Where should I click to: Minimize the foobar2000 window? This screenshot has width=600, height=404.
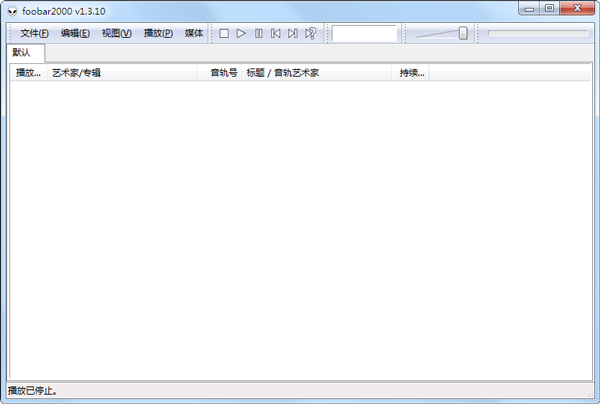[529, 8]
